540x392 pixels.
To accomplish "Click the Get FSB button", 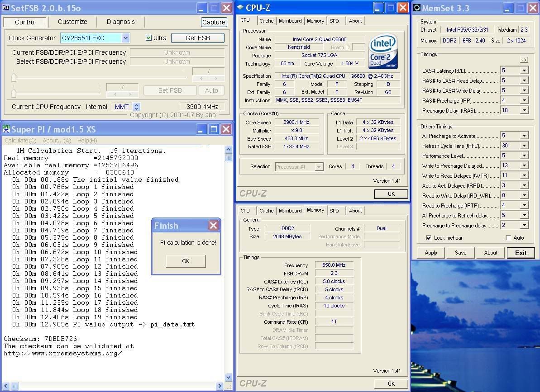I will (x=198, y=38).
